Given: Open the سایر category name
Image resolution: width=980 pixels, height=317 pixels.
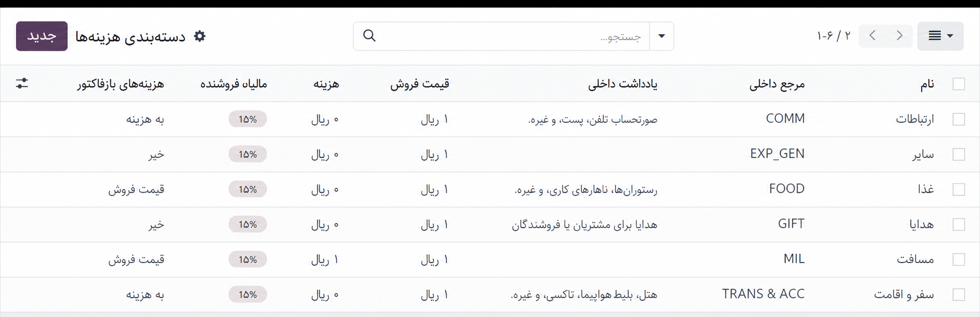Looking at the screenshot, I should click(923, 154).
